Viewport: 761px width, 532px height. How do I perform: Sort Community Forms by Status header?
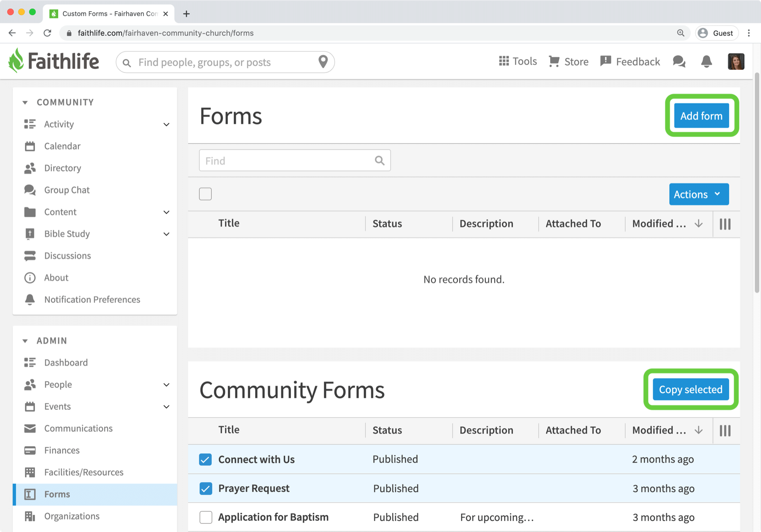tap(387, 430)
